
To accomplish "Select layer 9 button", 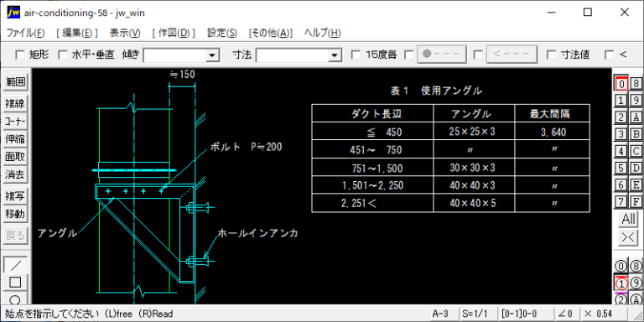I will 636,101.
